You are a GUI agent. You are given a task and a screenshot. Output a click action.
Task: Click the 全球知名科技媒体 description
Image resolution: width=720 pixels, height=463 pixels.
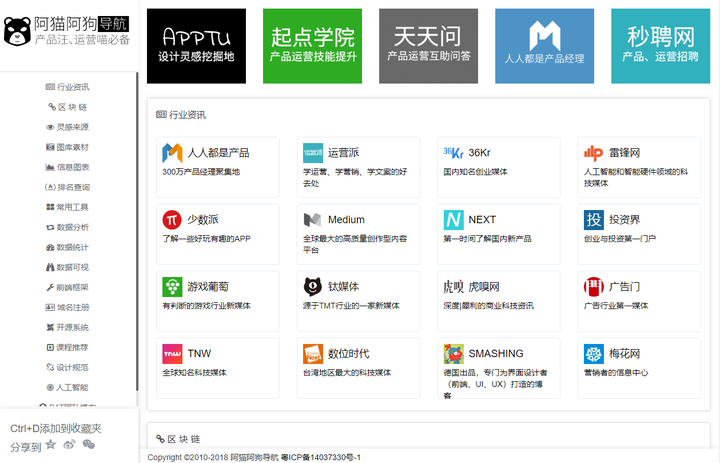click(194, 373)
